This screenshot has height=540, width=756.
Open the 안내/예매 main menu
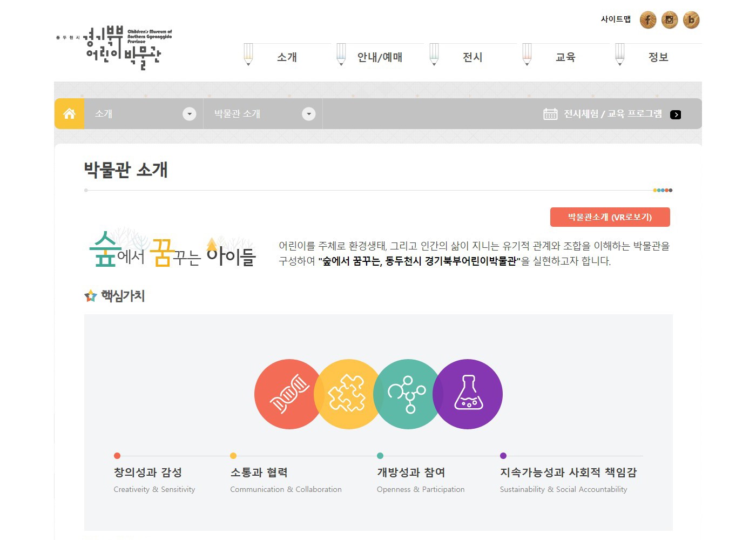point(380,57)
